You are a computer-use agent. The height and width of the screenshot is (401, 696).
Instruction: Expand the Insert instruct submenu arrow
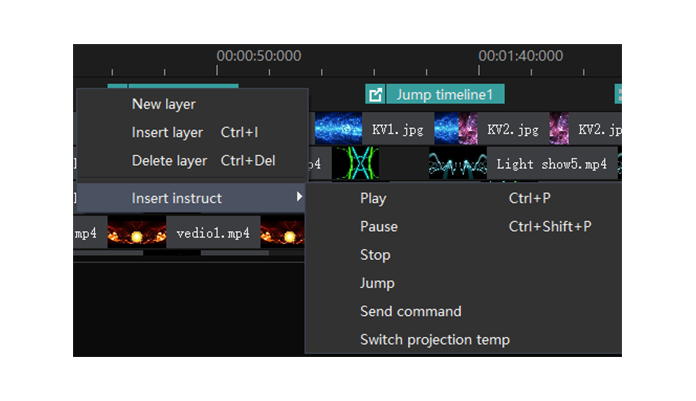coord(300,197)
